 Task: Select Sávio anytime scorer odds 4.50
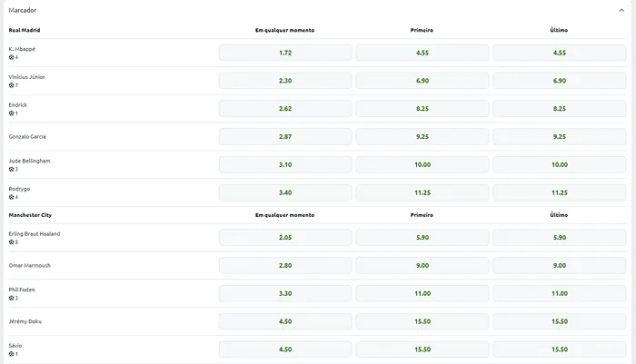coord(285,349)
